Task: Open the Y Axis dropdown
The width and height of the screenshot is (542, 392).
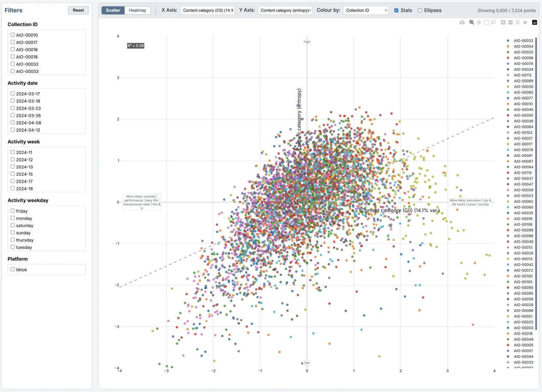Action: (x=285, y=11)
